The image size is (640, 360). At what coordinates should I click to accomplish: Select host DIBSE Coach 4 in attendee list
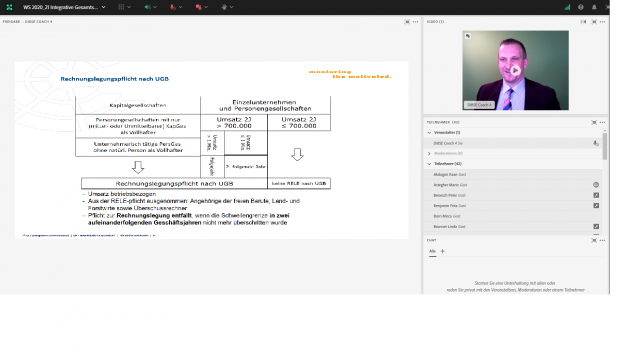coord(513,143)
